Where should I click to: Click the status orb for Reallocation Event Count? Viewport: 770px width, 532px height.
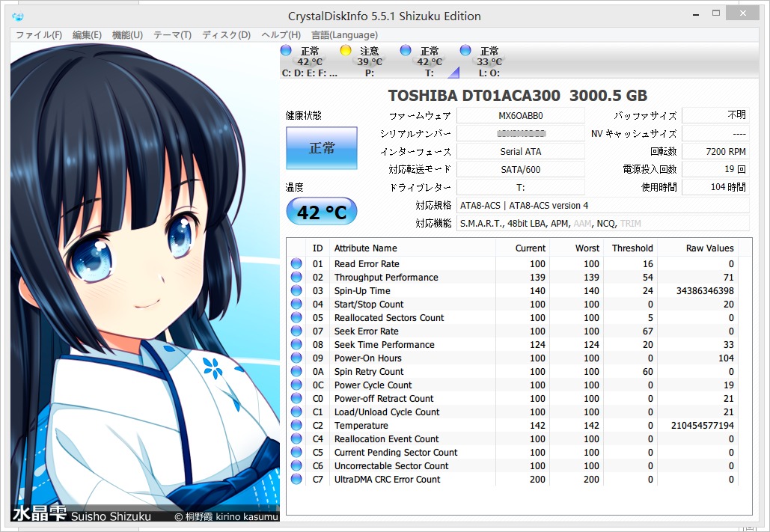point(296,439)
